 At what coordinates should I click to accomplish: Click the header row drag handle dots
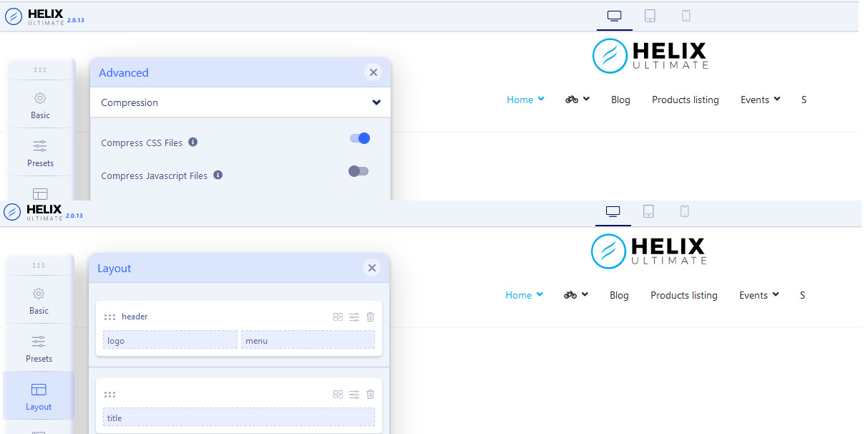point(109,317)
